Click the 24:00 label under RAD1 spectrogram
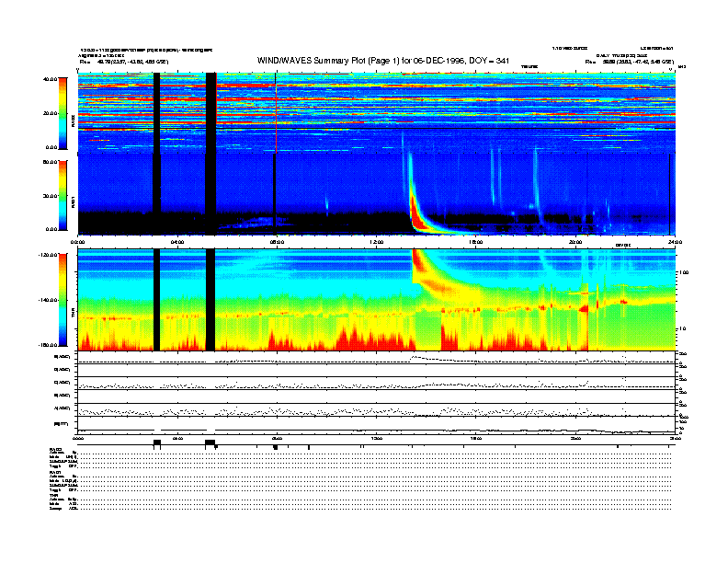The height and width of the screenshot is (563, 728). [x=675, y=242]
